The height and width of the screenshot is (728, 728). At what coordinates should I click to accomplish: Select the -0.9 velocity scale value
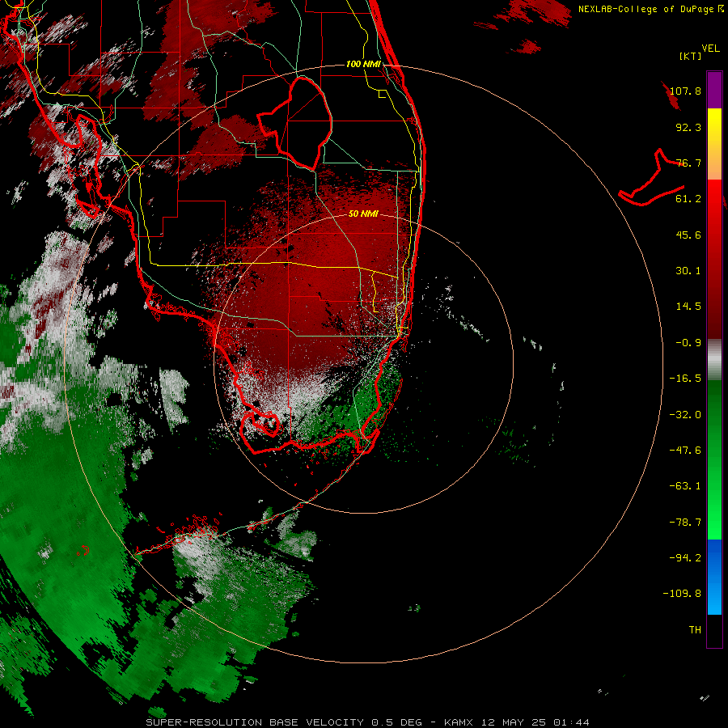pyautogui.click(x=688, y=343)
